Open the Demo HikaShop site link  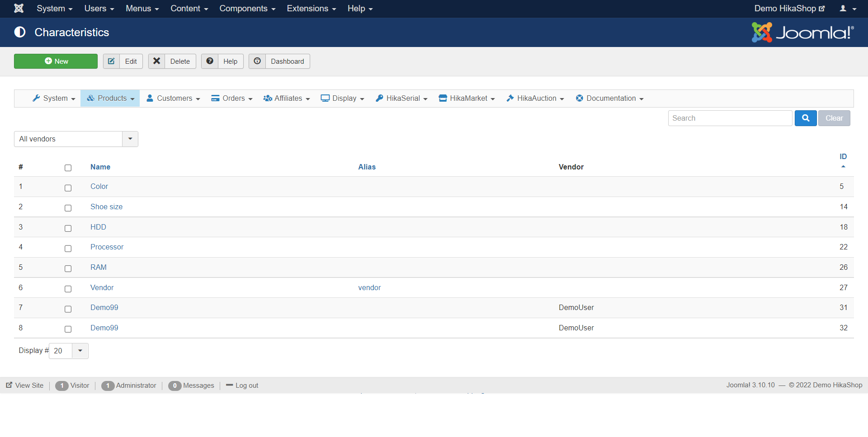789,9
